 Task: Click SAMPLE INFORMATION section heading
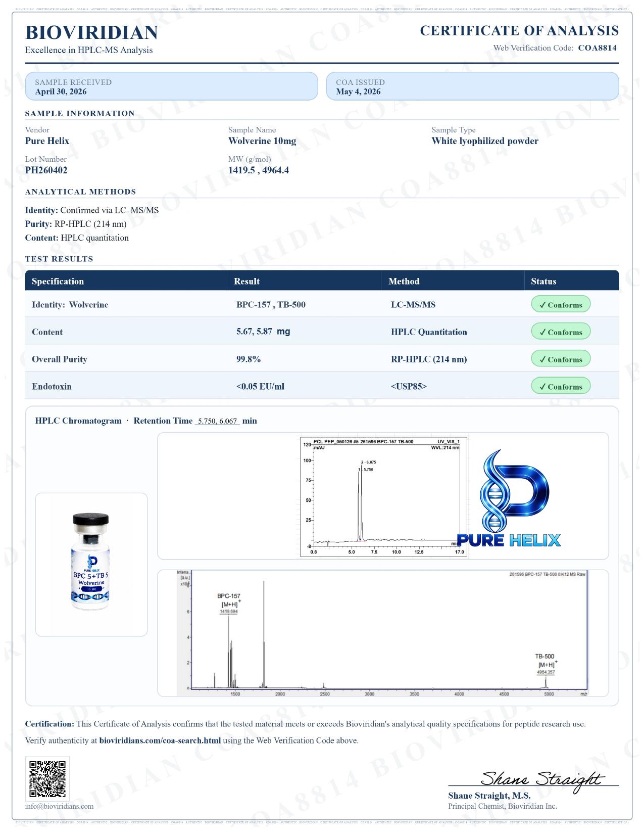pyautogui.click(x=80, y=113)
